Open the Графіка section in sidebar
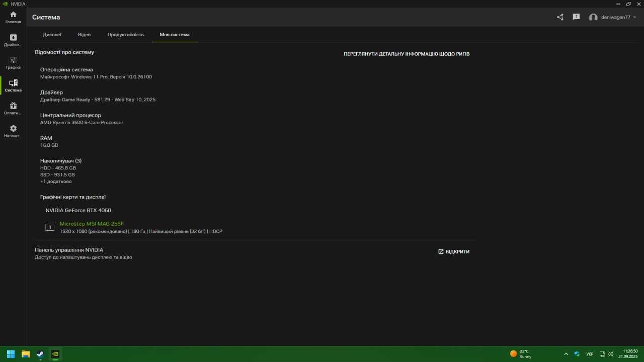644x362 pixels. (x=13, y=63)
